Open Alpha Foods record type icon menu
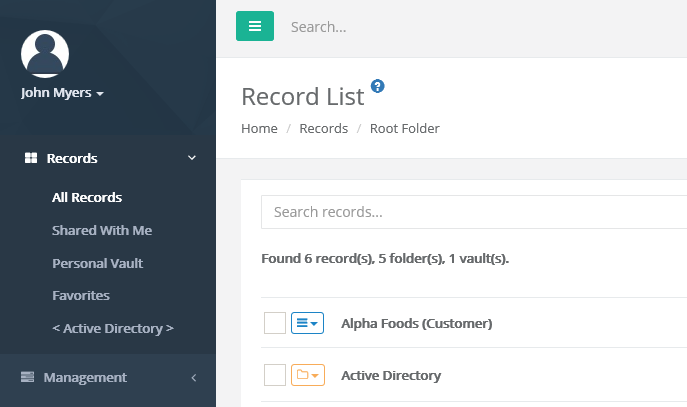The height and width of the screenshot is (407, 687). click(307, 323)
